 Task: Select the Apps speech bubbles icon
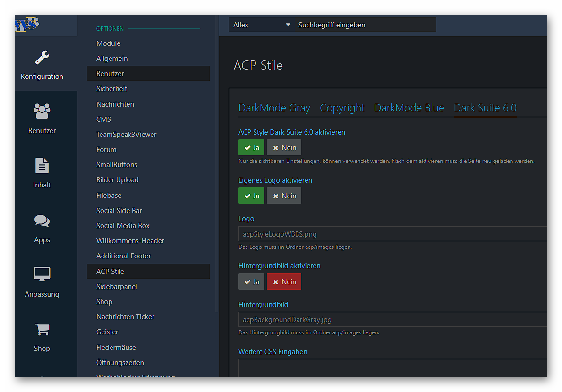point(42,221)
